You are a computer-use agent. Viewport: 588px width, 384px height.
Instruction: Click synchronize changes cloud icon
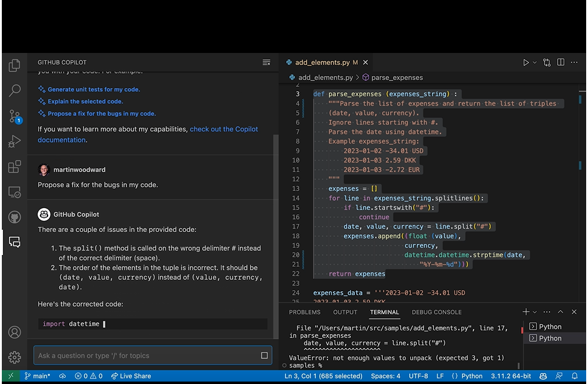click(63, 375)
